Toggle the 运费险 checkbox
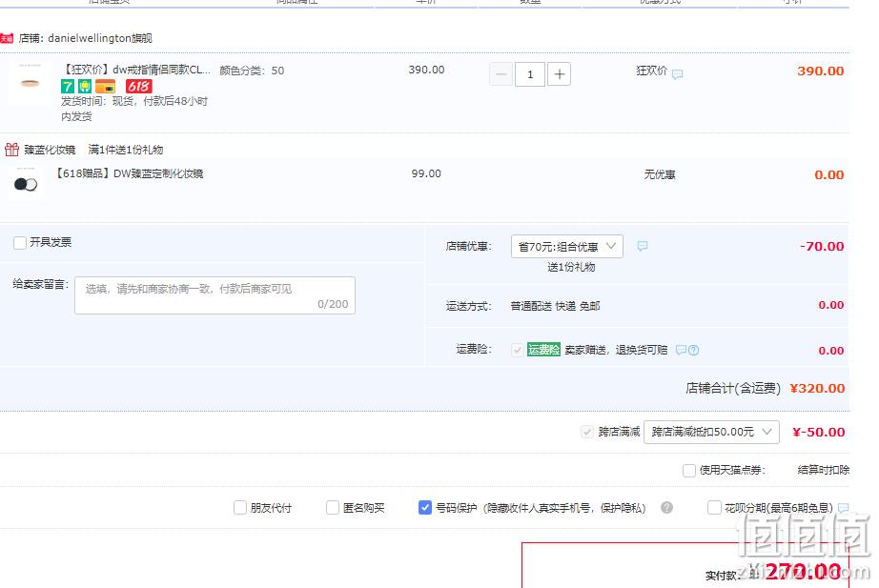The height and width of the screenshot is (588, 879). [518, 350]
